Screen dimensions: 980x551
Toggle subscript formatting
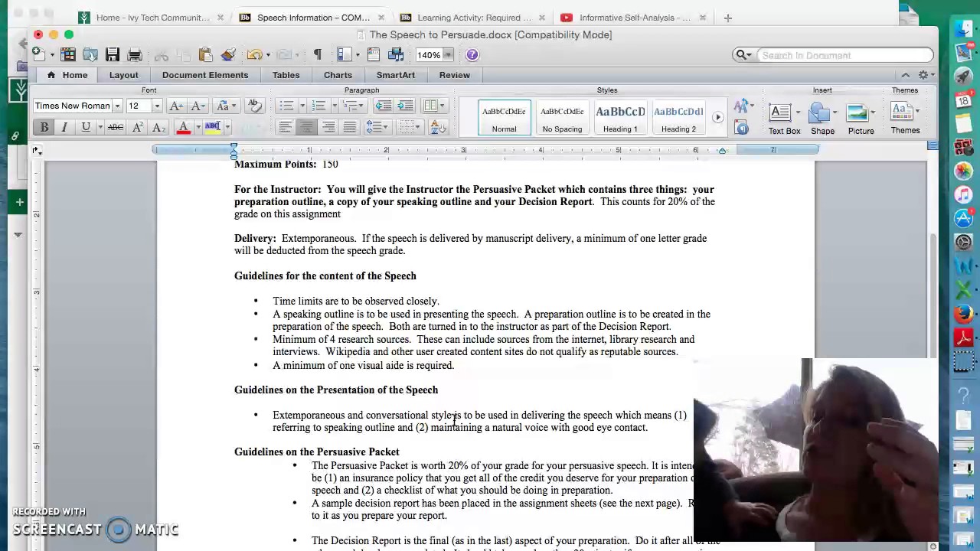[158, 127]
